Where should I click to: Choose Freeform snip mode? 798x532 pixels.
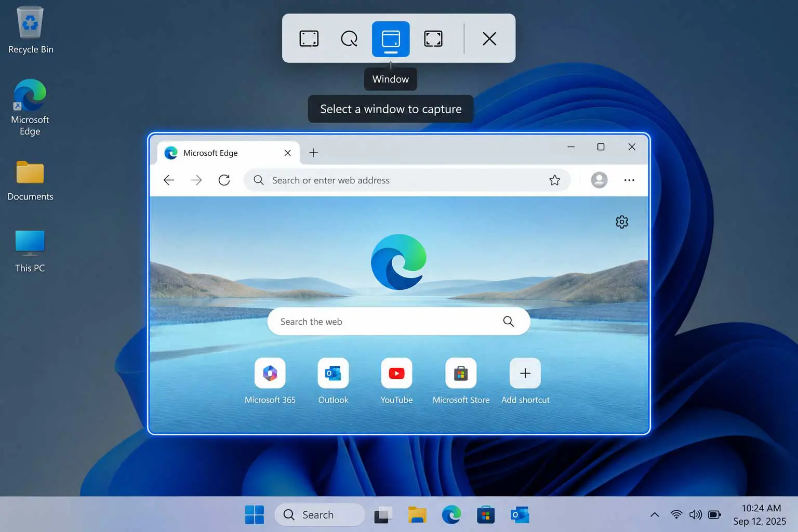coord(349,39)
